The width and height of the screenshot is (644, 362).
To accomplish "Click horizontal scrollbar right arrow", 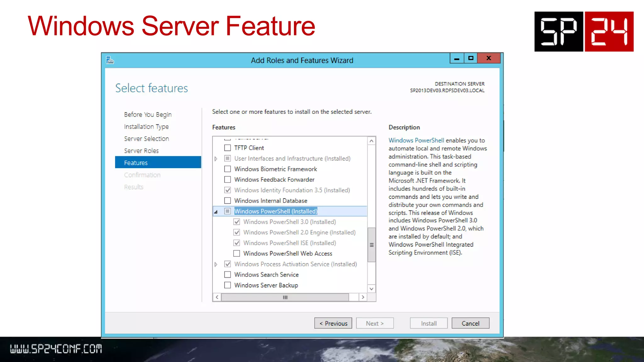I will click(x=363, y=297).
